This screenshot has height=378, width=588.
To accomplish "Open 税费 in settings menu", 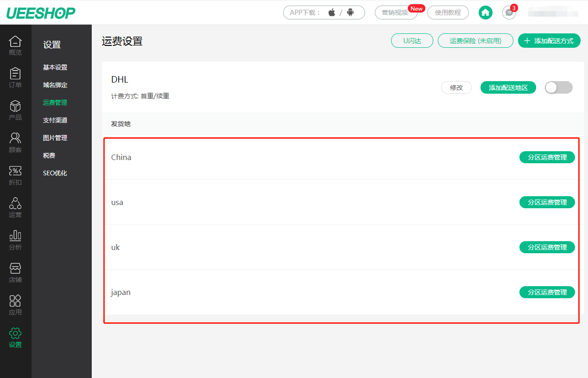I will coord(49,155).
